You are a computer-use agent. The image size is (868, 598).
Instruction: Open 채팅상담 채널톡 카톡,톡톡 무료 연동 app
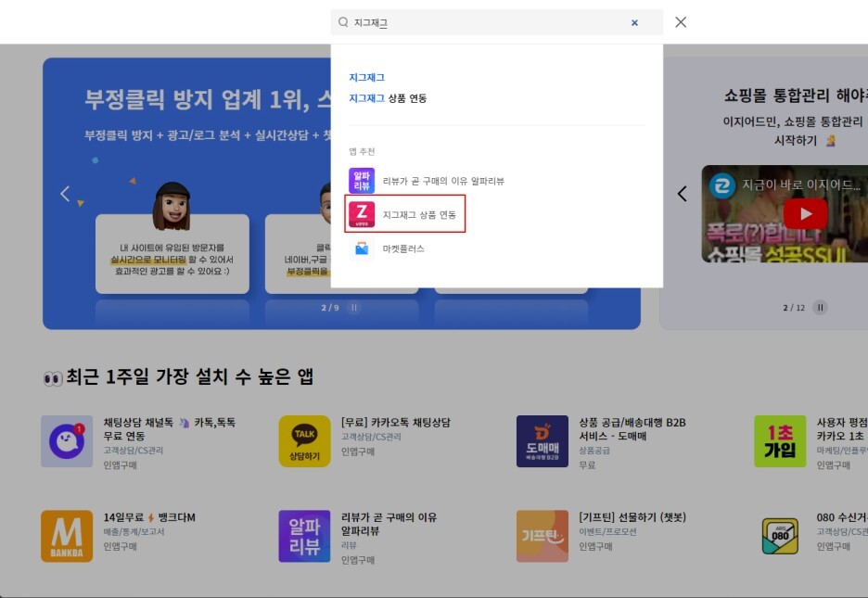(170, 429)
